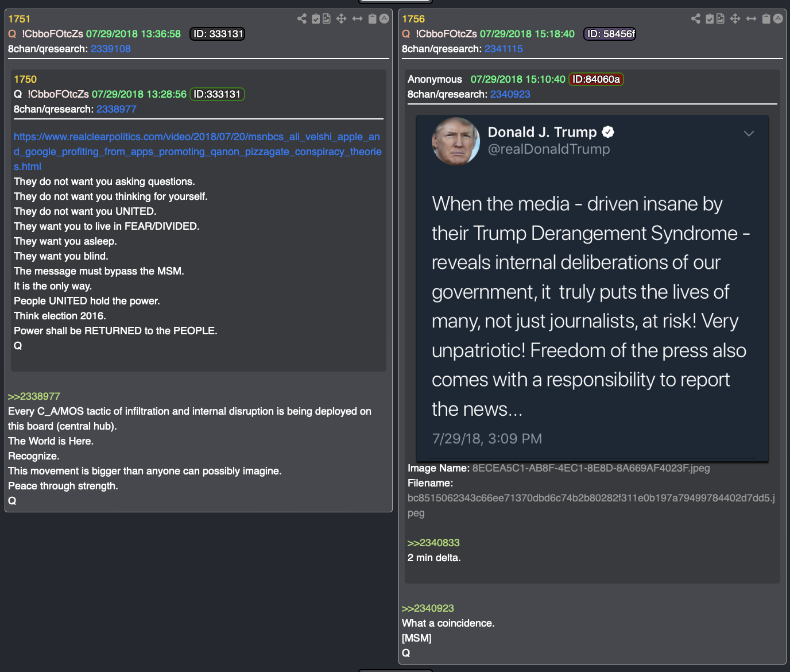Click the tweet timestamp 7/29/18, 3:09 PM

(x=487, y=439)
